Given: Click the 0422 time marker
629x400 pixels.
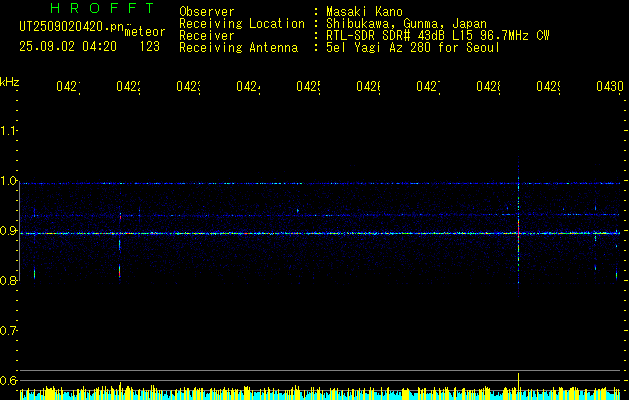Looking at the screenshot, I should click(128, 86).
